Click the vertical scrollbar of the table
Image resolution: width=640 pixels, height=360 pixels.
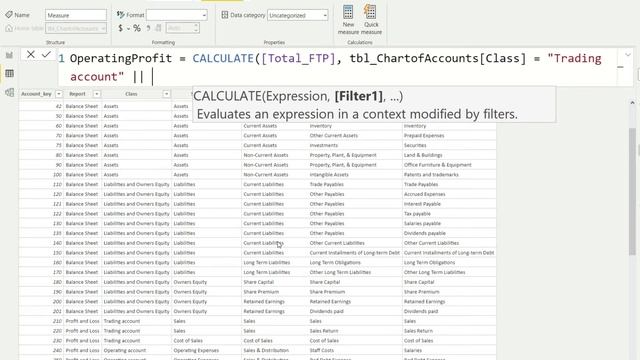tap(632, 192)
